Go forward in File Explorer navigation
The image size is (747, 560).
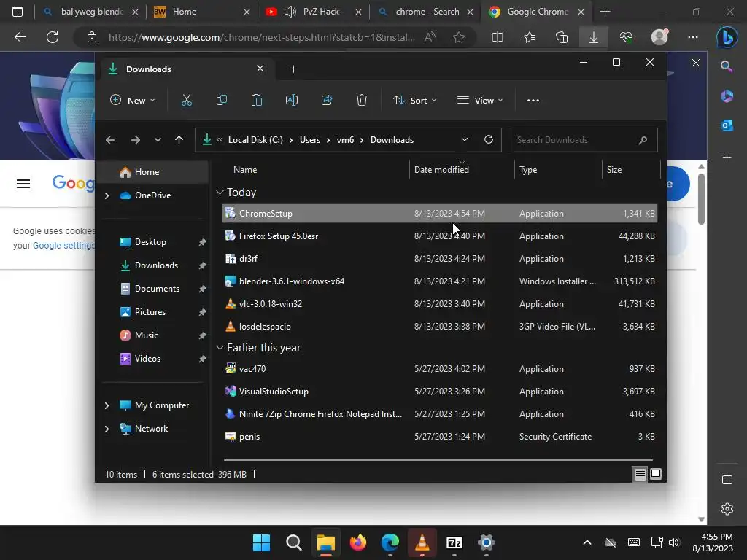pyautogui.click(x=135, y=140)
